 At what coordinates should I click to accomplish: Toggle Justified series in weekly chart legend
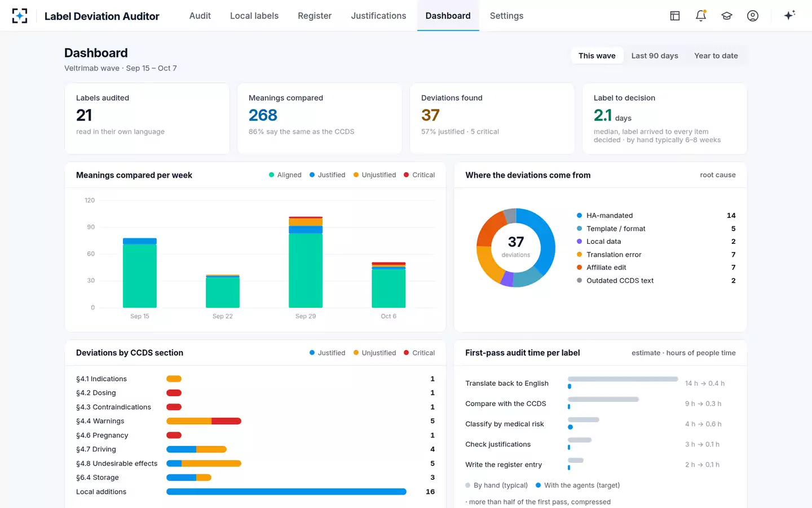click(327, 175)
